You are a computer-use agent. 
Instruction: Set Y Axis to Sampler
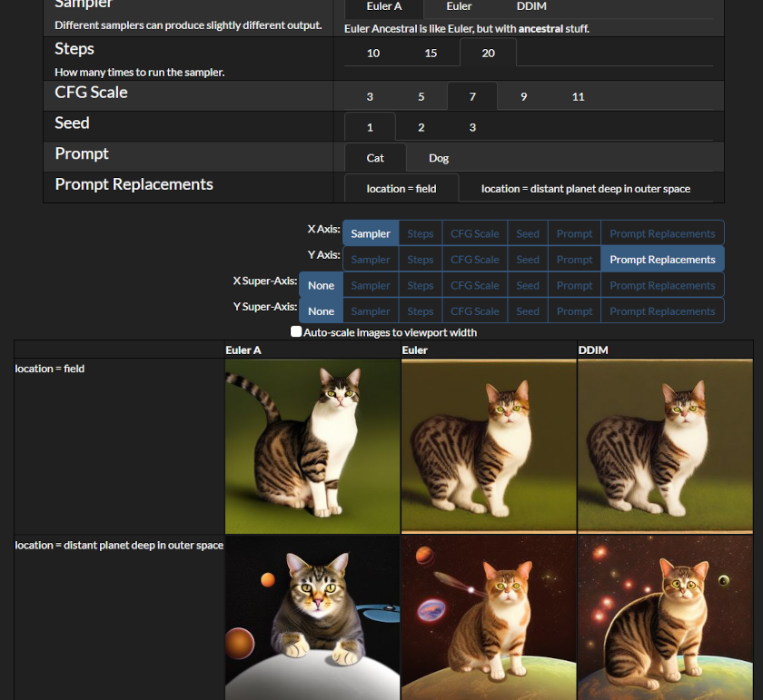[x=371, y=260]
